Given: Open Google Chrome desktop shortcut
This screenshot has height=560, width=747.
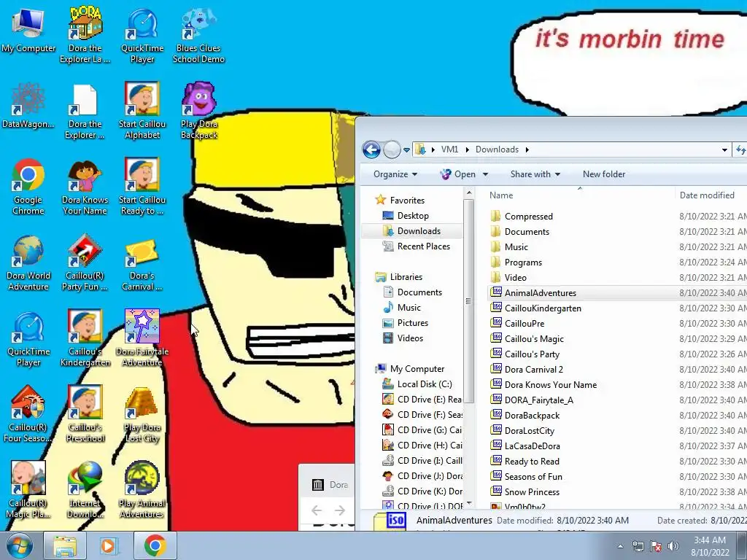Looking at the screenshot, I should coord(28,186).
